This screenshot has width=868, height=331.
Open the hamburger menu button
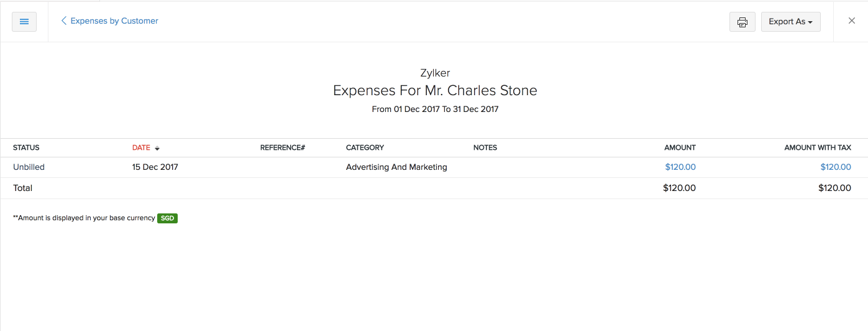click(x=24, y=22)
